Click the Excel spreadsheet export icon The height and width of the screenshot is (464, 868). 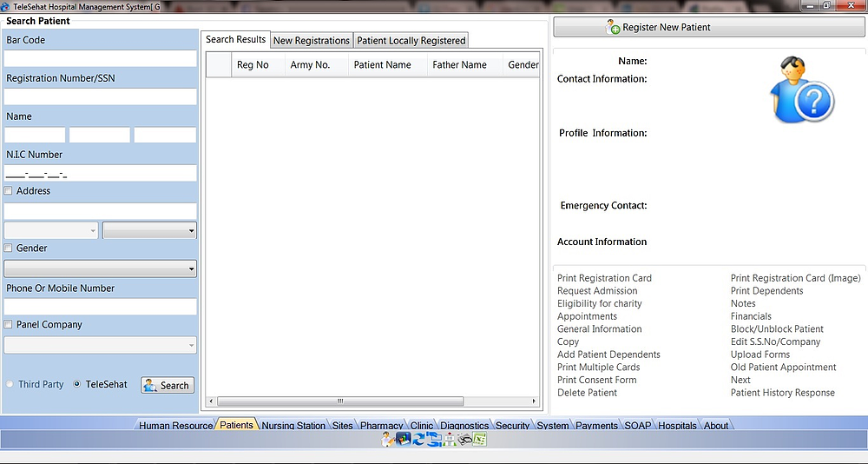coord(479,440)
